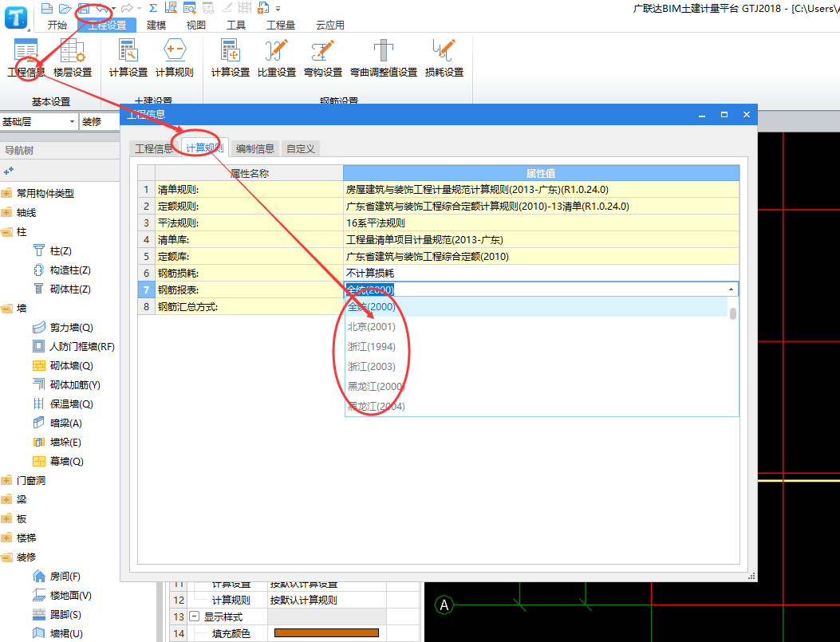The image size is (840, 642).
Task: Expand the 轴线 tree folder
Action: point(6,213)
